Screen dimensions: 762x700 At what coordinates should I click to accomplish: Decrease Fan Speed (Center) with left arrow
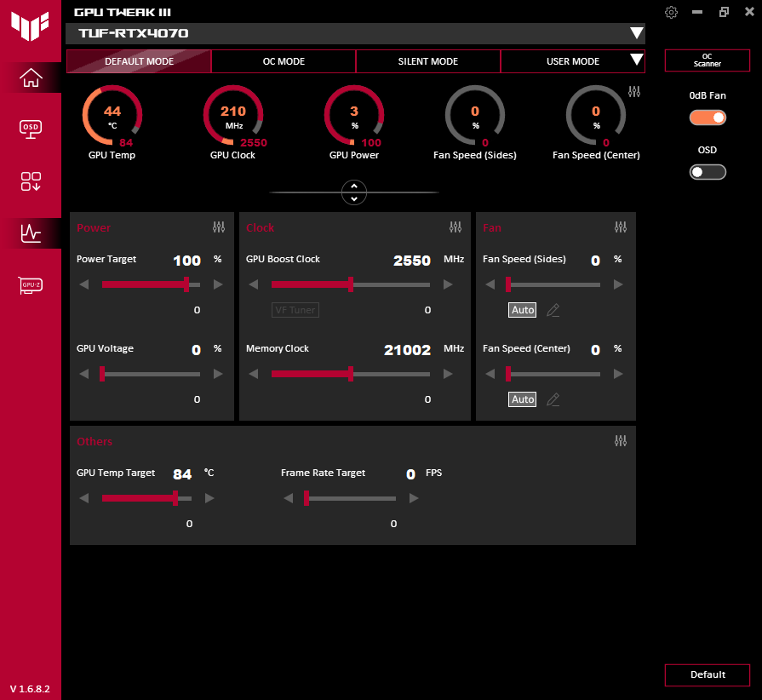click(490, 374)
